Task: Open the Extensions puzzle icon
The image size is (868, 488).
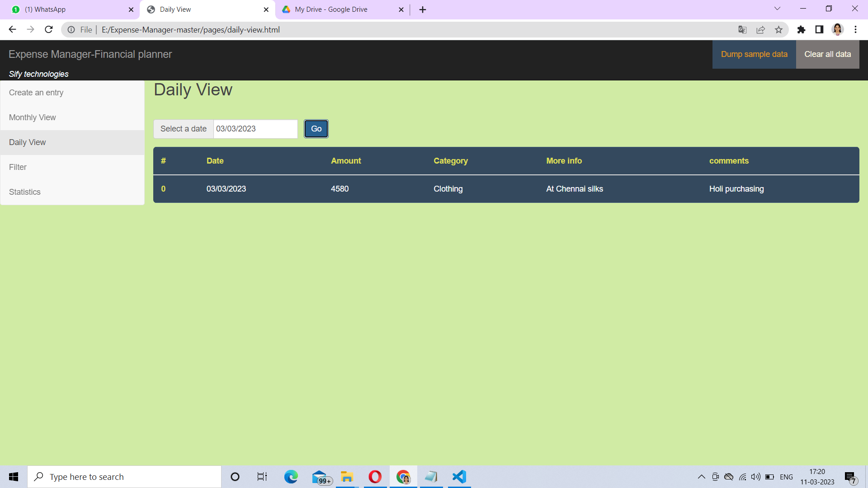Action: pyautogui.click(x=802, y=29)
